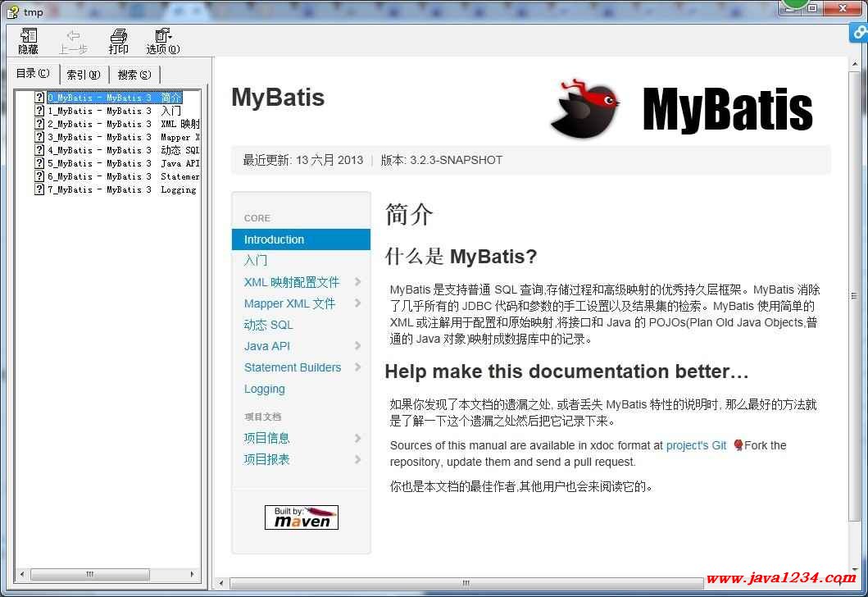Viewport: 868px width, 597px height.
Task: Open the Logging sidebar link
Action: coord(265,389)
